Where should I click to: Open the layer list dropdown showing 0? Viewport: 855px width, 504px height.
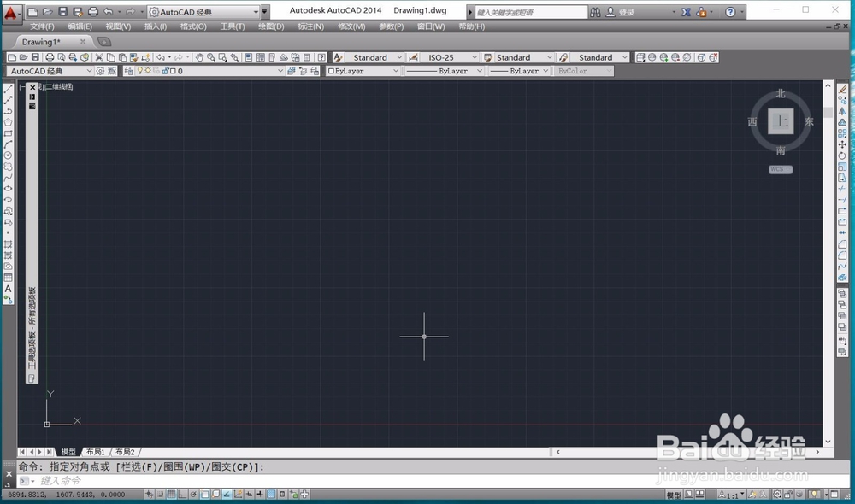(204, 71)
